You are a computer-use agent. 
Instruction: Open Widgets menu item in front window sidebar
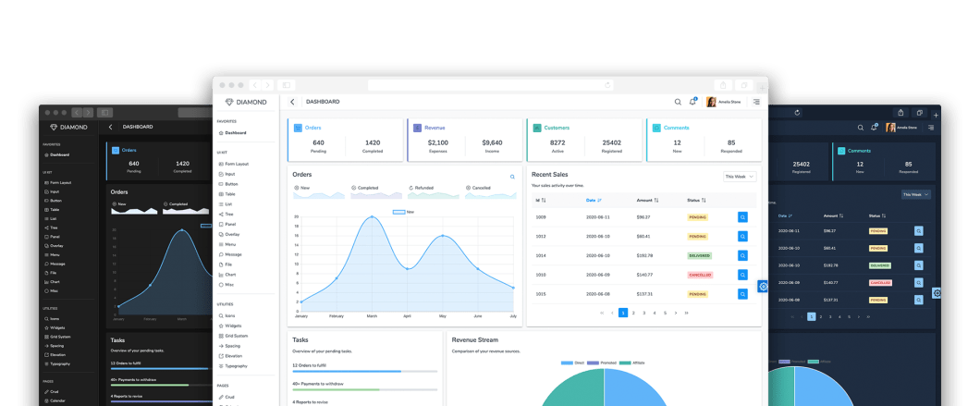tap(228, 326)
